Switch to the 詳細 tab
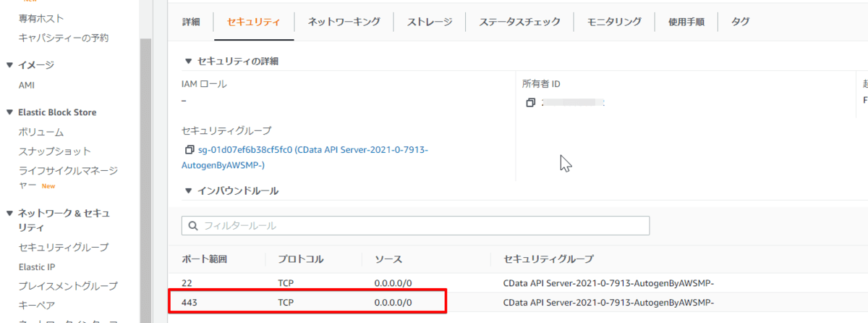The image size is (868, 323). 190,22
